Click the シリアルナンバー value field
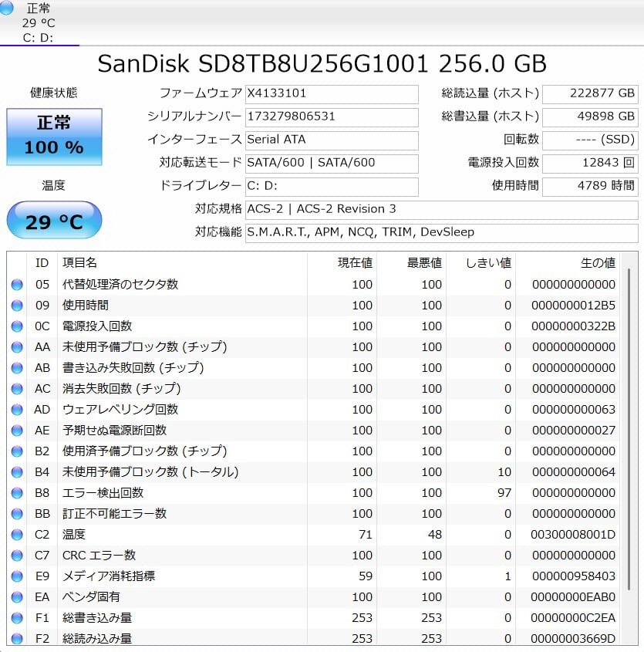 click(332, 117)
